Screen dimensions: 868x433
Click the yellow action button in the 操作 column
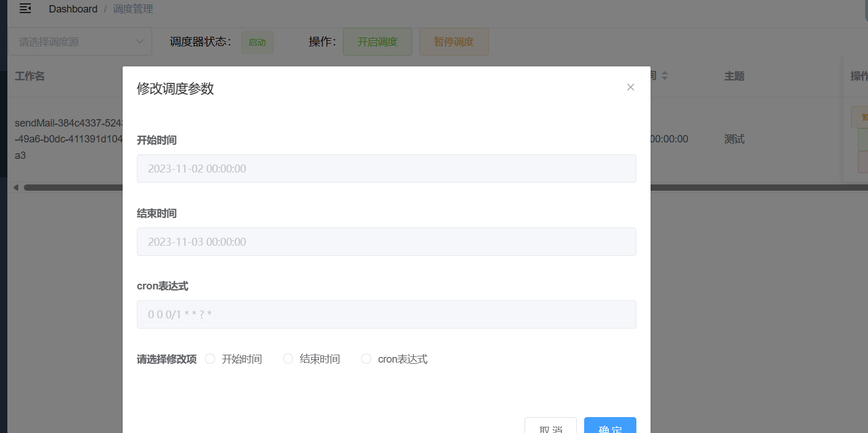tap(863, 116)
